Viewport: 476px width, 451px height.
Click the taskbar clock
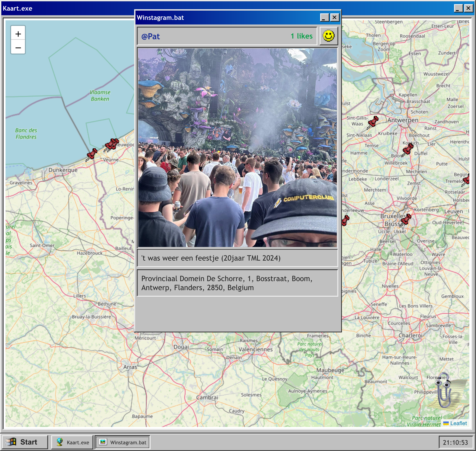coord(455,442)
